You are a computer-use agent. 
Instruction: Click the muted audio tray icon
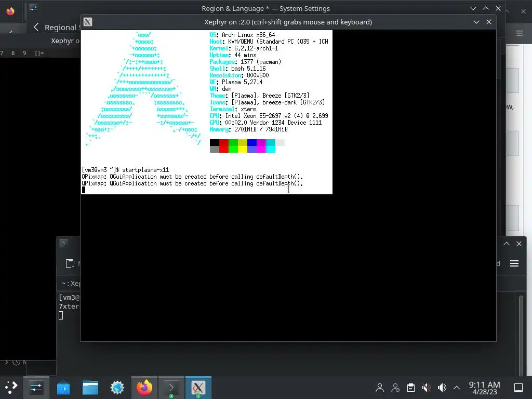427,388
